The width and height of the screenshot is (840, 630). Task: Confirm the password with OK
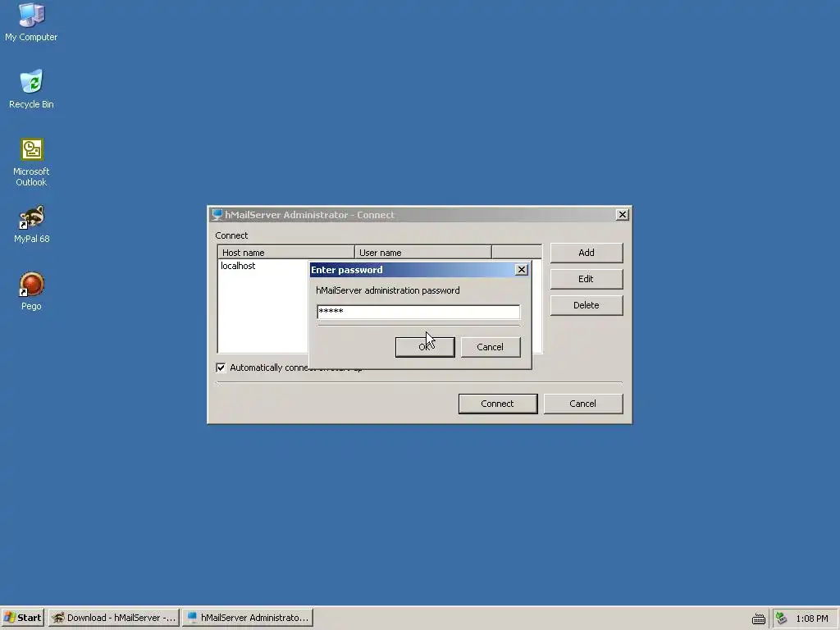[x=425, y=347]
